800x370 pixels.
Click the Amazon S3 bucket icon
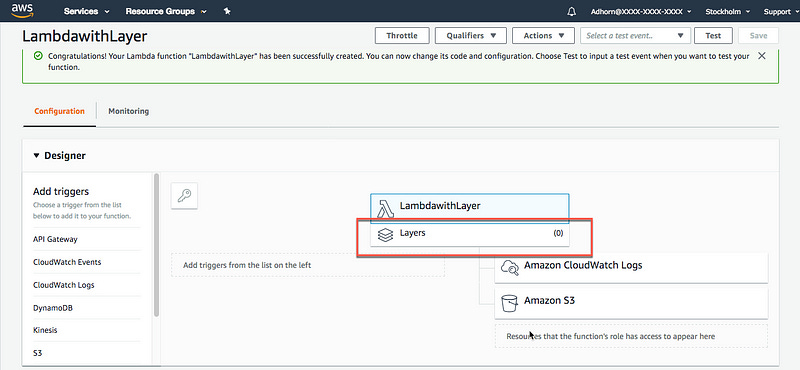coord(510,302)
